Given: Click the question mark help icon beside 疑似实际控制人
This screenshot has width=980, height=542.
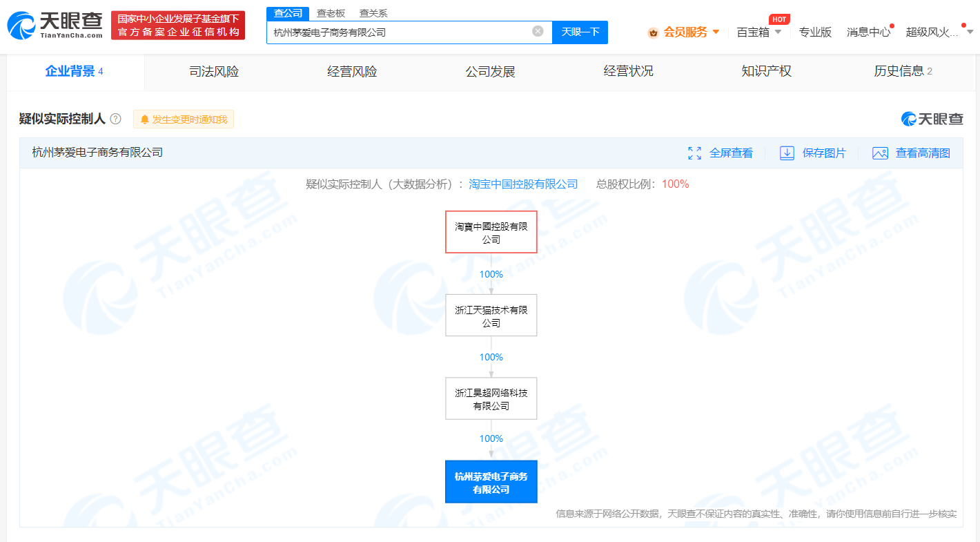Looking at the screenshot, I should coord(116,119).
